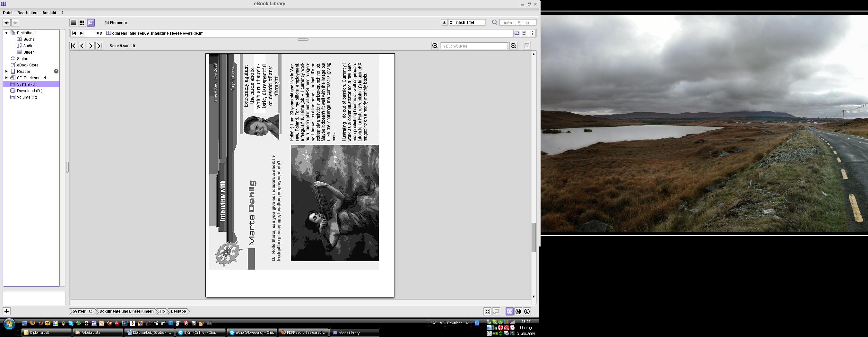
Task: Go to the last page of the book
Action: pyautogui.click(x=100, y=46)
